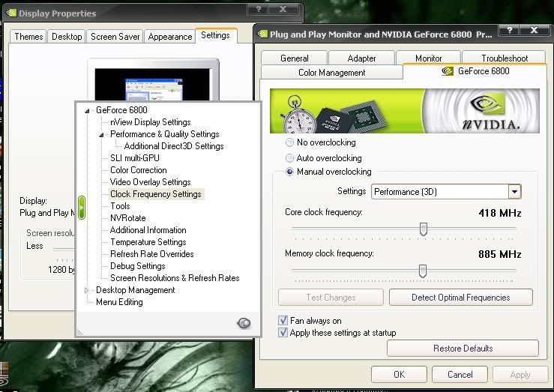Select Temperature Settings tree item

[148, 242]
